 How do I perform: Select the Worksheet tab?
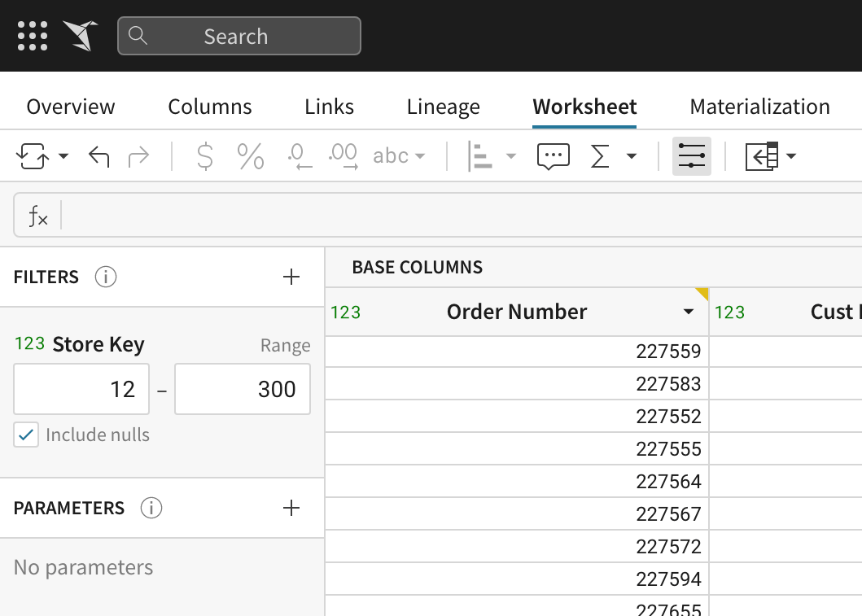point(584,107)
